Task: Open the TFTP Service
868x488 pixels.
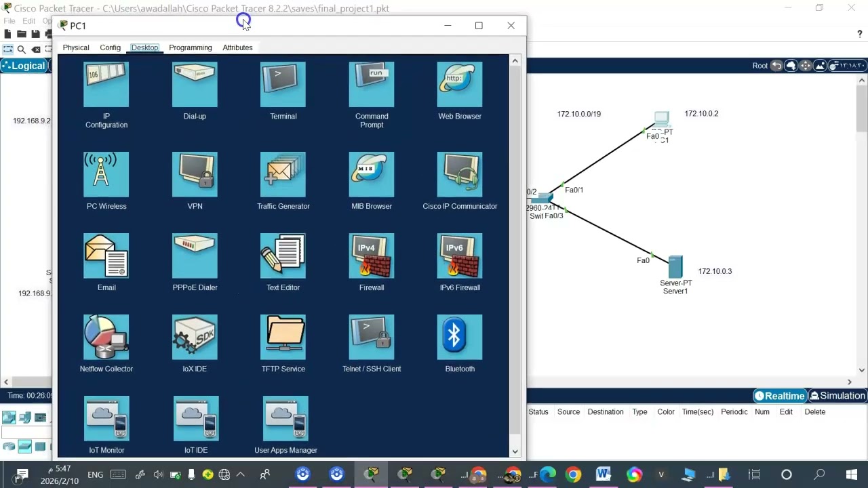Action: coord(283,337)
